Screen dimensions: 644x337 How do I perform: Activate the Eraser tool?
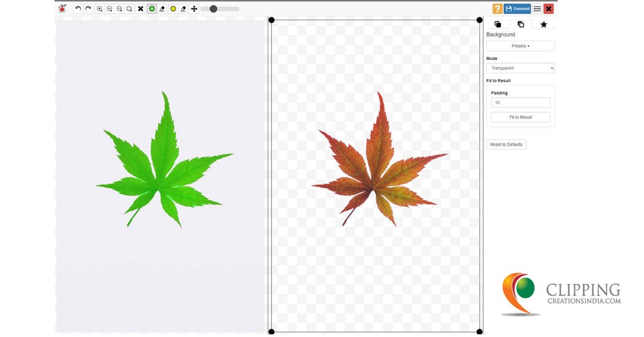[x=162, y=9]
